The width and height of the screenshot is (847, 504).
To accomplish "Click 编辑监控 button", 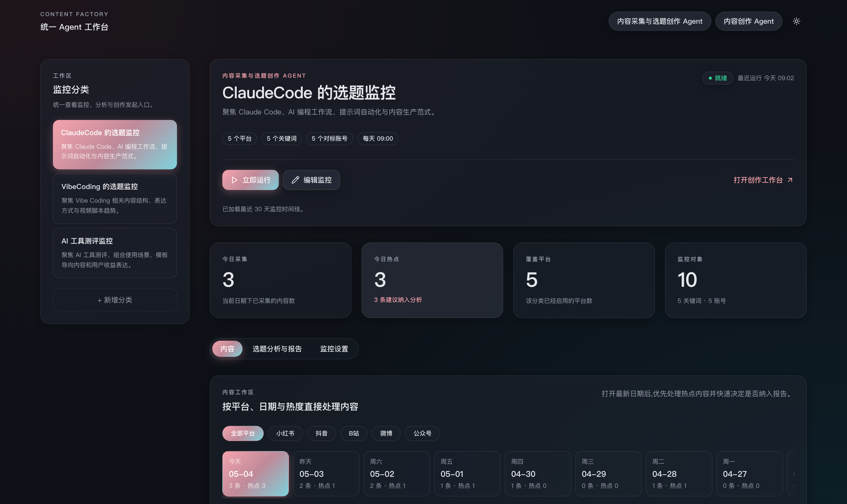I will [x=311, y=180].
